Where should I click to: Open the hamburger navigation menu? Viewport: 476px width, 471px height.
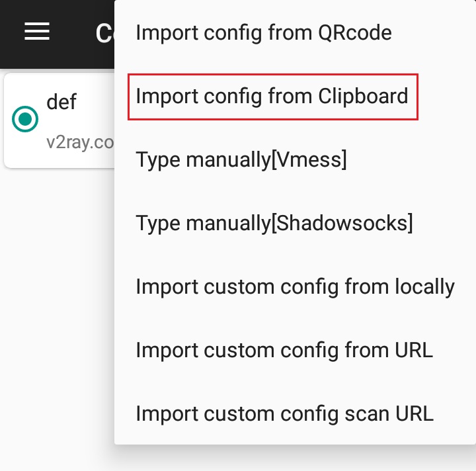coord(37,31)
